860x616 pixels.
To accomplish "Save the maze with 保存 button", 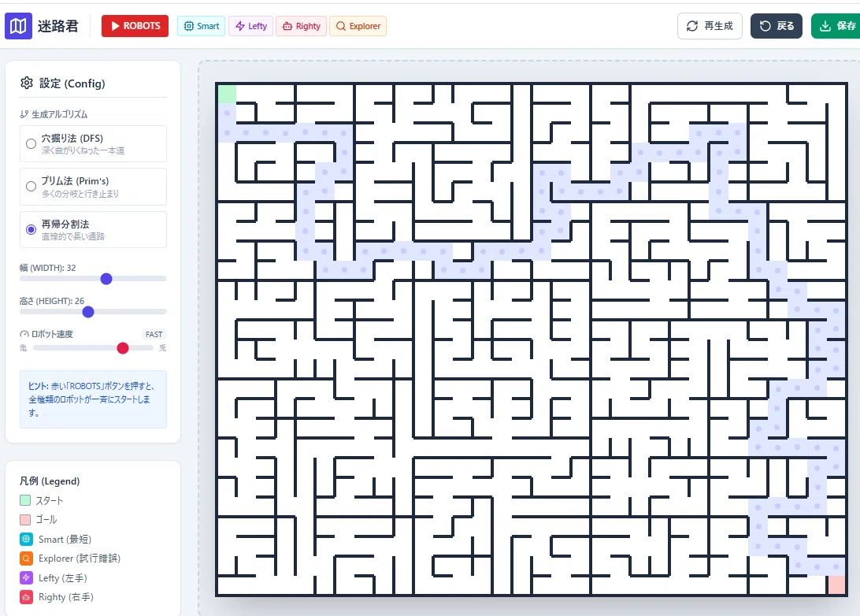I will [x=836, y=26].
